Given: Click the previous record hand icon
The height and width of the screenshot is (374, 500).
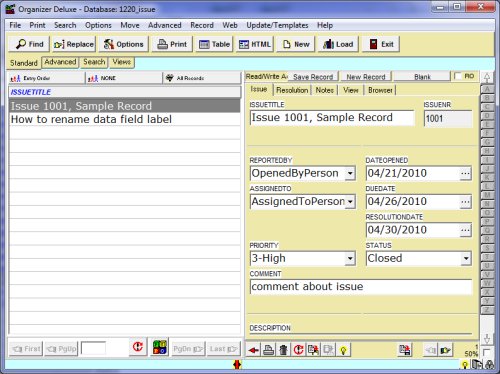Looking at the screenshot, I should pos(431,350).
